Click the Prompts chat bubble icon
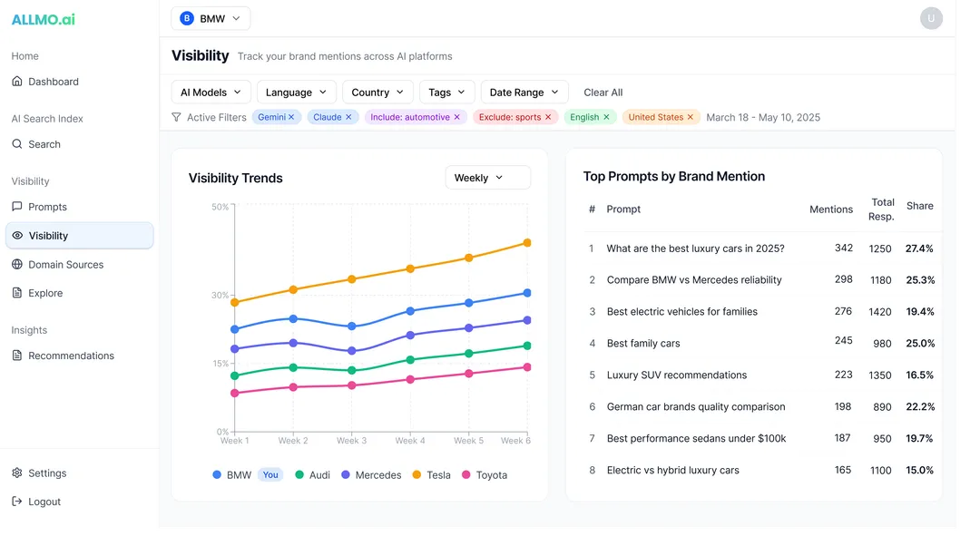This screenshot has height=536, width=980. [17, 207]
